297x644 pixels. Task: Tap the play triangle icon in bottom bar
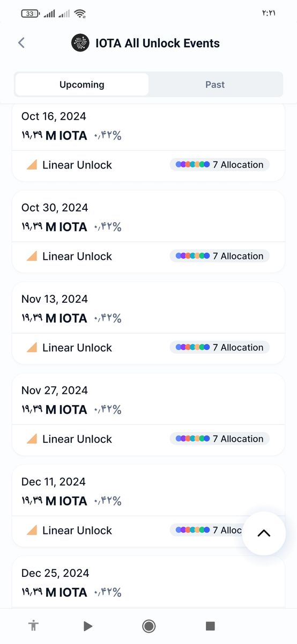click(88, 626)
